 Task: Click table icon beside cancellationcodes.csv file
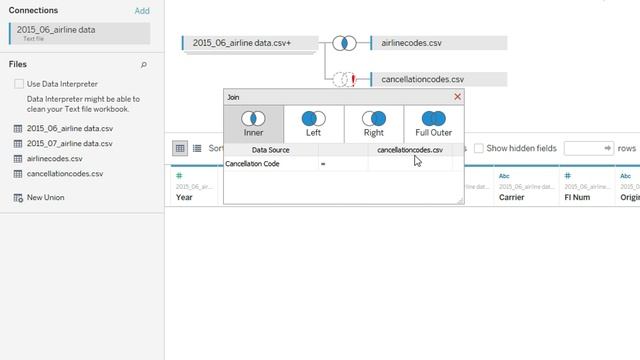tap(18, 174)
